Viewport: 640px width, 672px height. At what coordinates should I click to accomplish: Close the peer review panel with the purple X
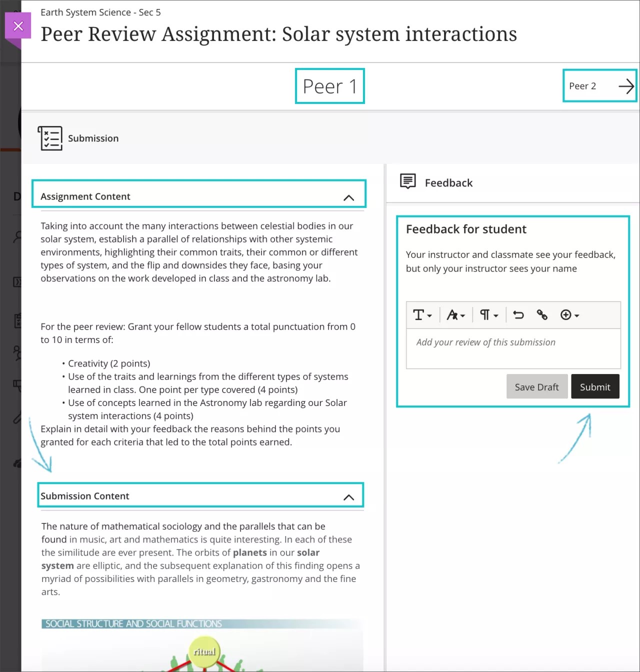[18, 26]
